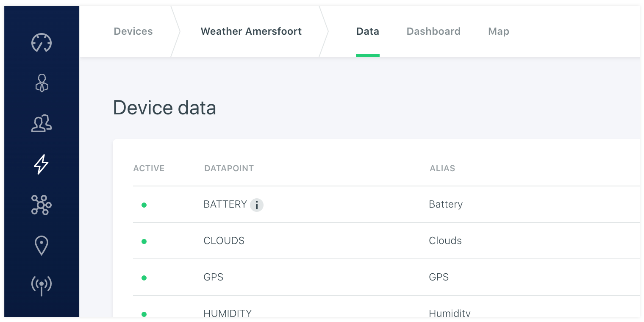Screen dimensions: 644x322
Task: Click the DATAPOINT column header
Action: click(x=229, y=168)
